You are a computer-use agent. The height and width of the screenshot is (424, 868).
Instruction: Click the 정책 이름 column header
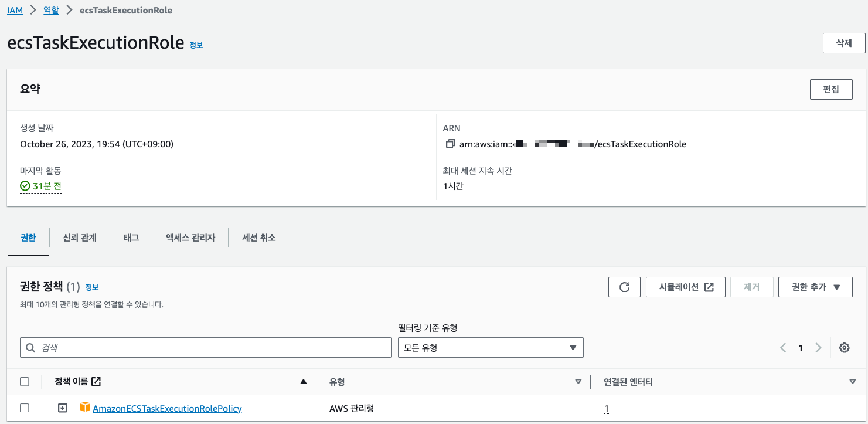coord(71,382)
